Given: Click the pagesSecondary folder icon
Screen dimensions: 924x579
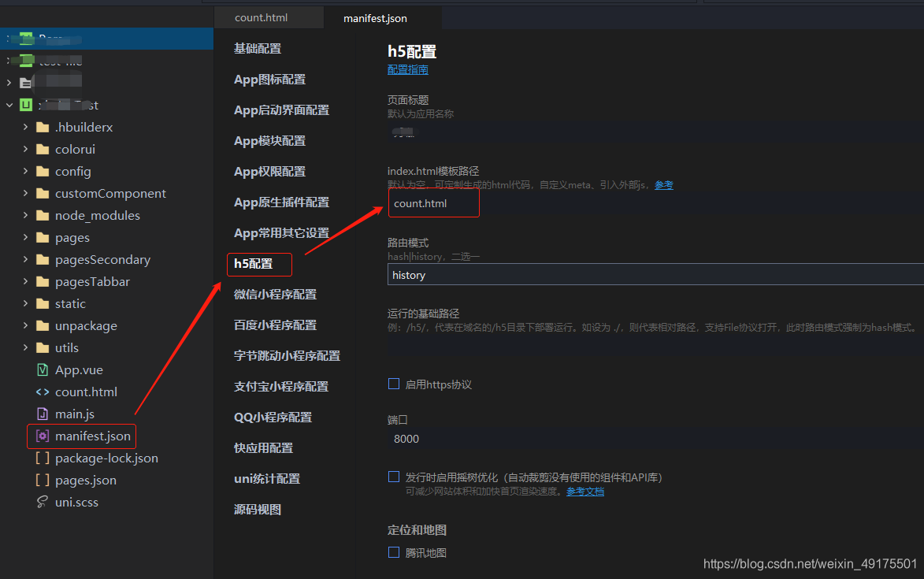Looking at the screenshot, I should [x=43, y=260].
